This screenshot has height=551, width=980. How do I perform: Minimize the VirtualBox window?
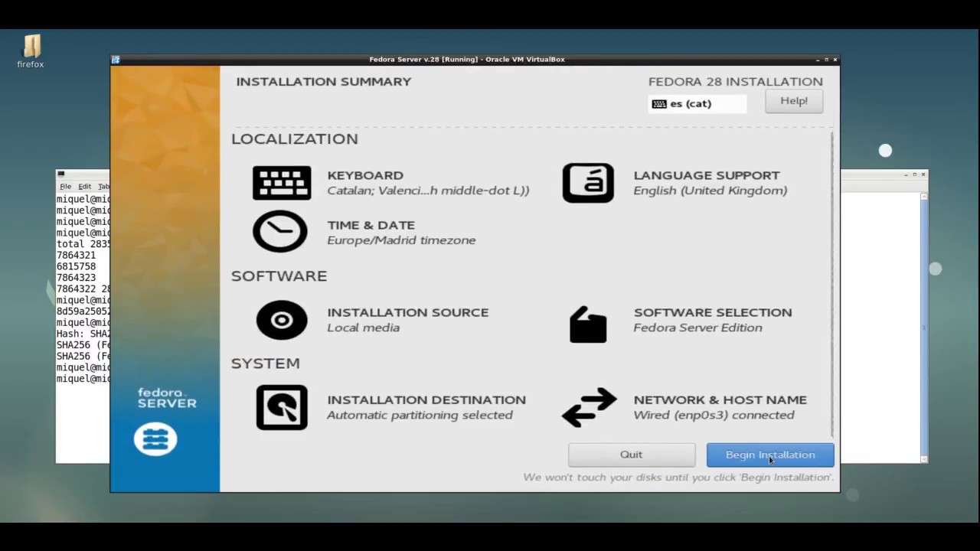coord(818,60)
